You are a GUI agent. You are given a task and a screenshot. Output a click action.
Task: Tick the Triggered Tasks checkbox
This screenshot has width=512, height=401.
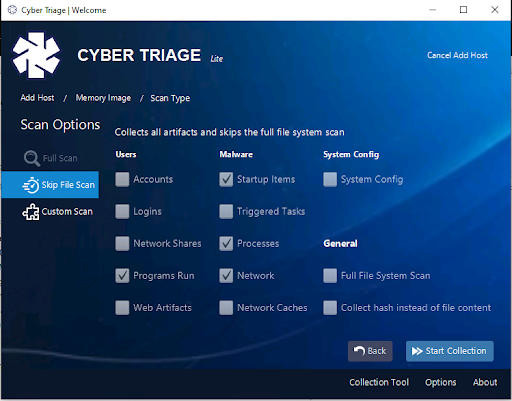click(x=226, y=211)
